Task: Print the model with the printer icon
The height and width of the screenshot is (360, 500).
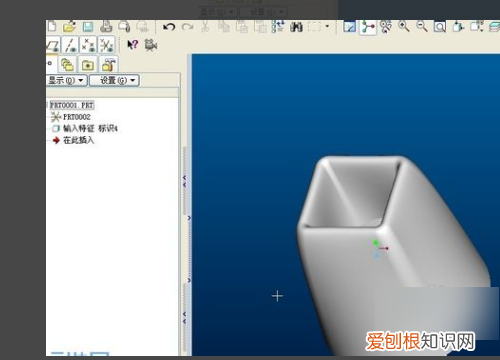Action: click(x=106, y=27)
